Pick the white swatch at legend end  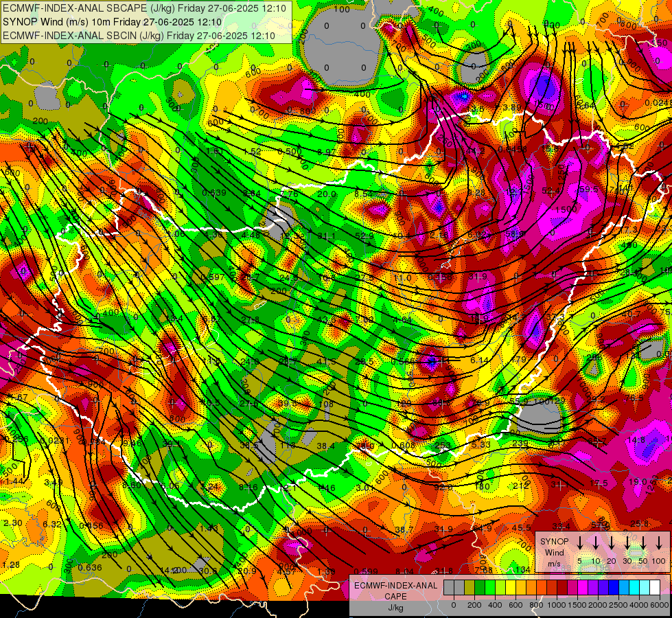tap(655, 587)
